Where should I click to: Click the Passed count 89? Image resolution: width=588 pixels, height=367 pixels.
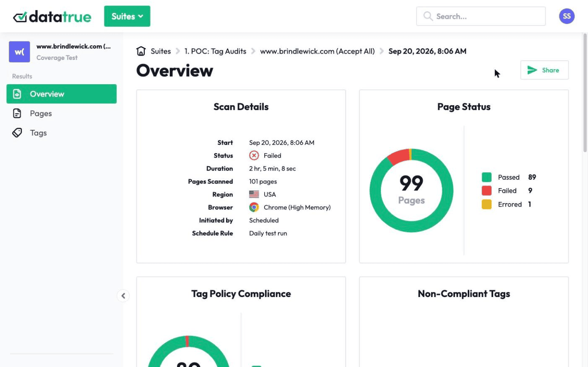click(x=532, y=177)
